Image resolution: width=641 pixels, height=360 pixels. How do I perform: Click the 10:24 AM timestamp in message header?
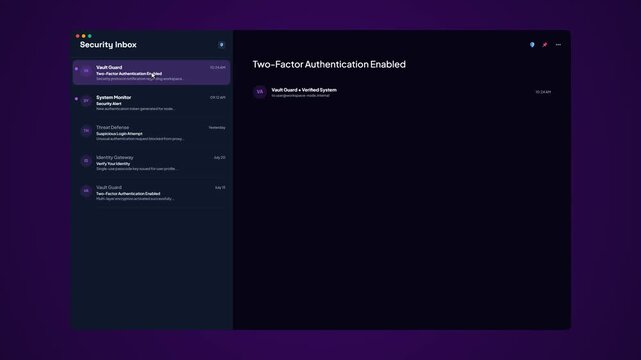pos(543,92)
